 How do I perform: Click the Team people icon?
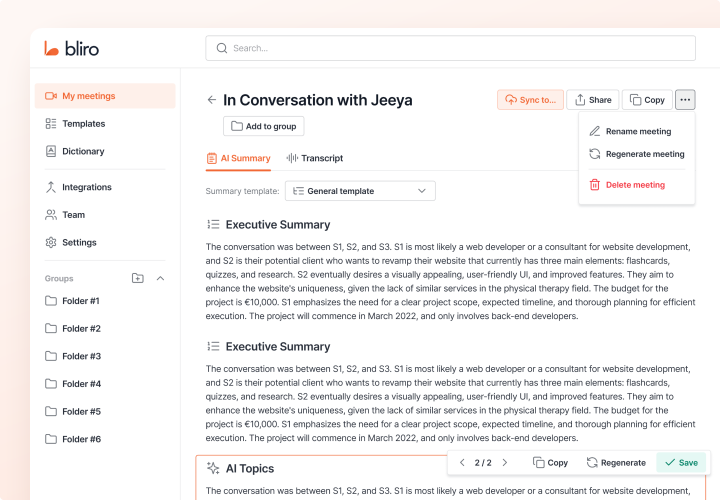point(51,214)
